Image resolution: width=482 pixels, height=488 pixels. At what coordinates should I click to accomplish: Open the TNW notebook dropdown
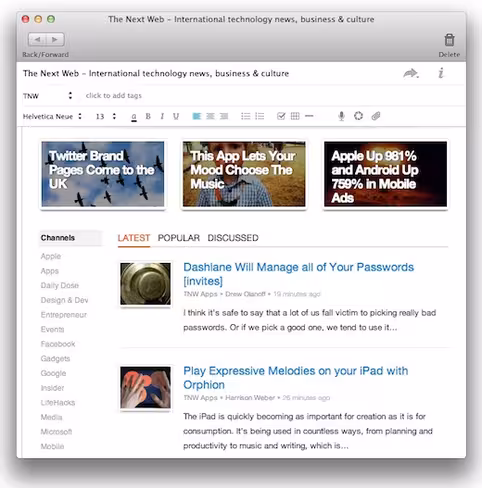point(48,96)
